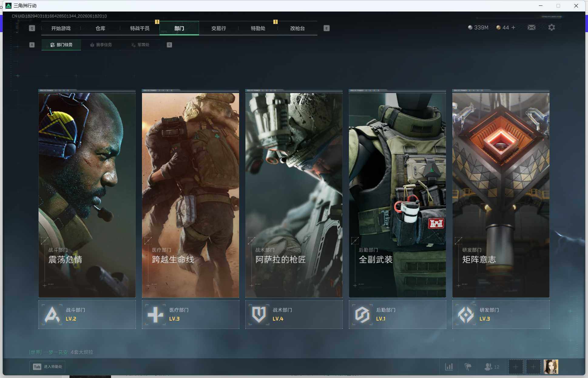Viewport: 588px width, 378px height.
Task: Click the plus to add gold currency
Action: coord(513,28)
